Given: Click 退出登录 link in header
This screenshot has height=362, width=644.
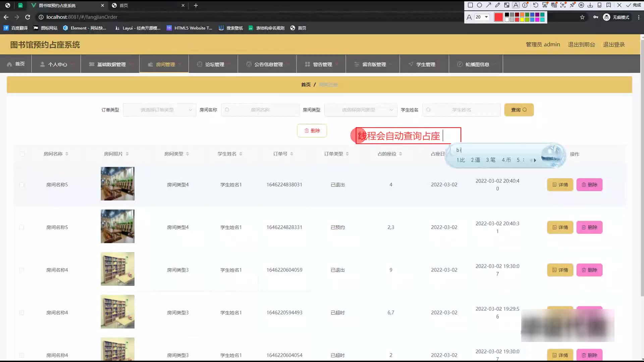Looking at the screenshot, I should [613, 45].
